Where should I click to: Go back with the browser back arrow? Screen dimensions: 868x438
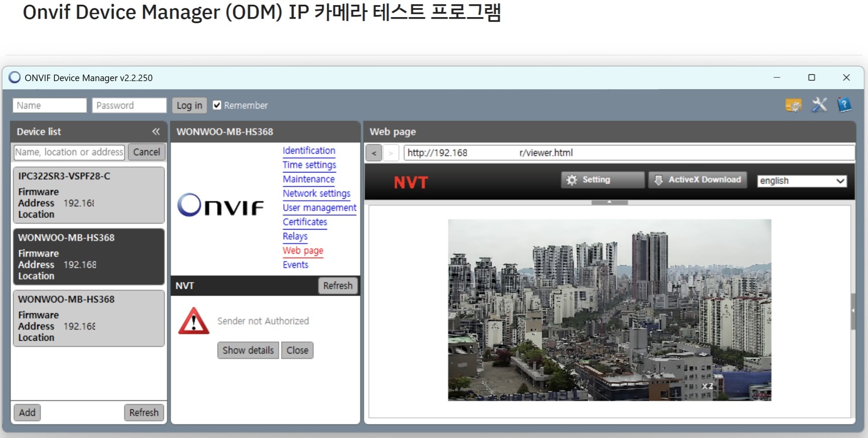coord(373,153)
